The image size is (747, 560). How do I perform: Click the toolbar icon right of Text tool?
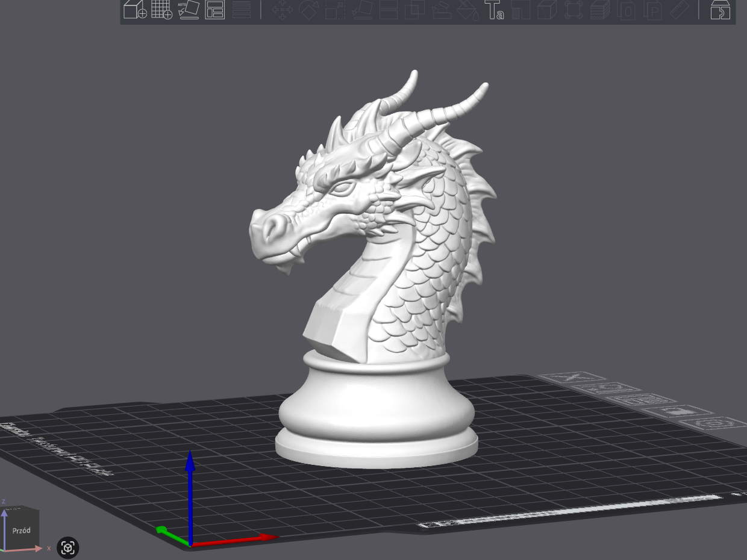tap(520, 10)
